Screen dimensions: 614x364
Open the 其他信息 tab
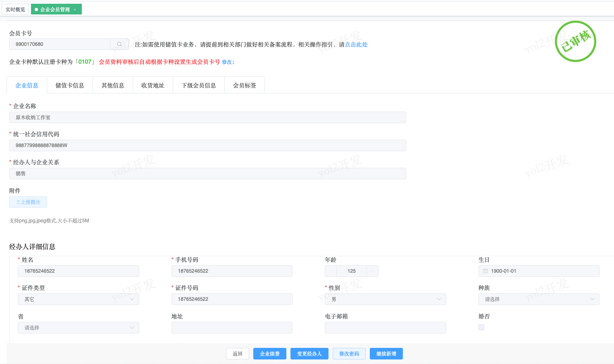pyautogui.click(x=113, y=86)
